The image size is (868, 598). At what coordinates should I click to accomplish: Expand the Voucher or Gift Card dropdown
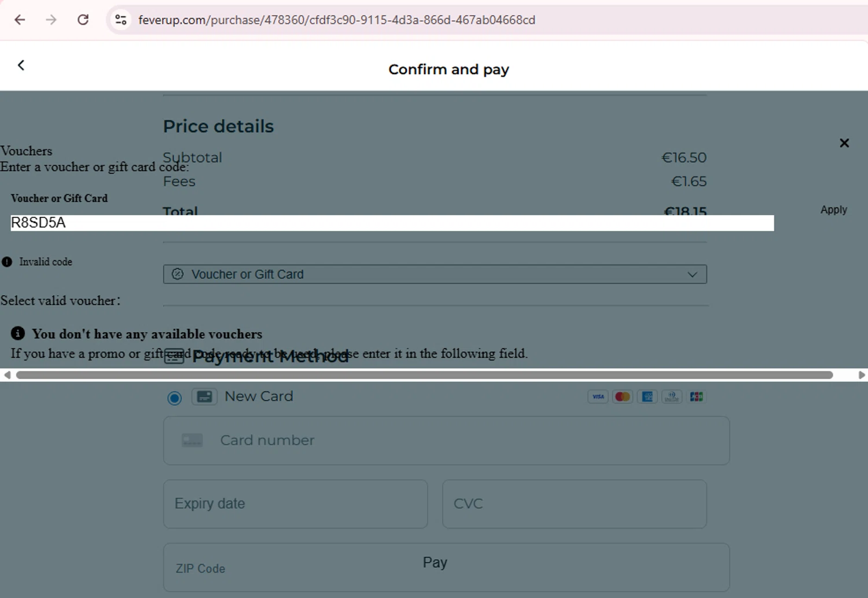tap(434, 274)
